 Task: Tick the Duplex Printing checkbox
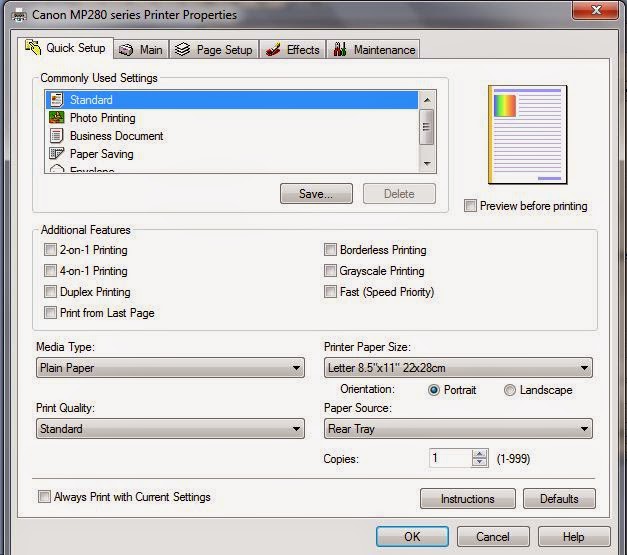pos(50,291)
